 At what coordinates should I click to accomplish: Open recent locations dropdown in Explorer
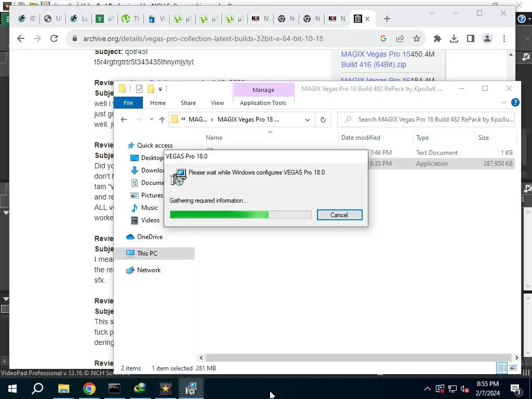coord(151,119)
